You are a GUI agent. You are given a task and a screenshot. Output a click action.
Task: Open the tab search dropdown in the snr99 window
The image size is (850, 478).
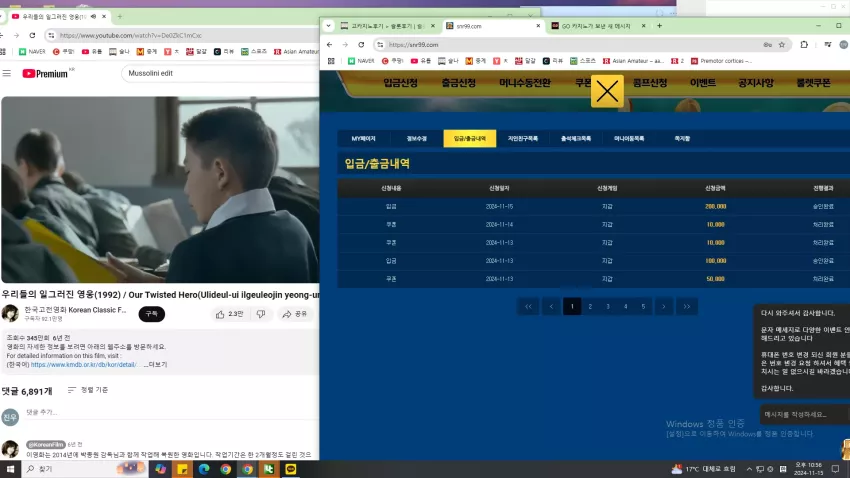[x=329, y=25]
